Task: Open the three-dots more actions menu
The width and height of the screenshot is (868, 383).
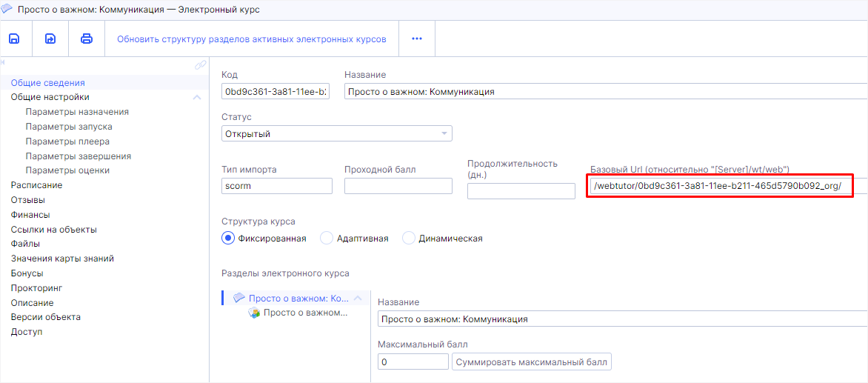Action: tap(417, 39)
